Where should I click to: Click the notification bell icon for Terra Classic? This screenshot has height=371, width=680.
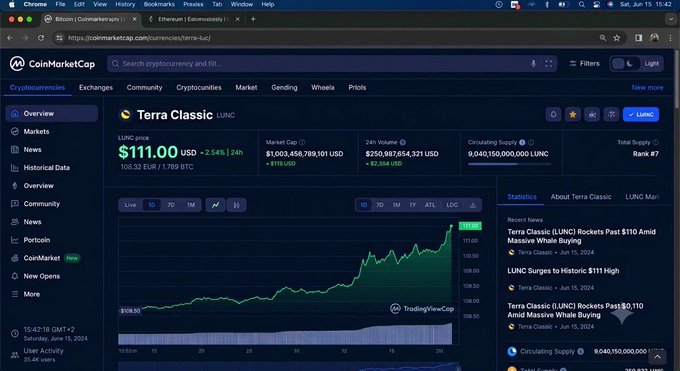pos(553,115)
